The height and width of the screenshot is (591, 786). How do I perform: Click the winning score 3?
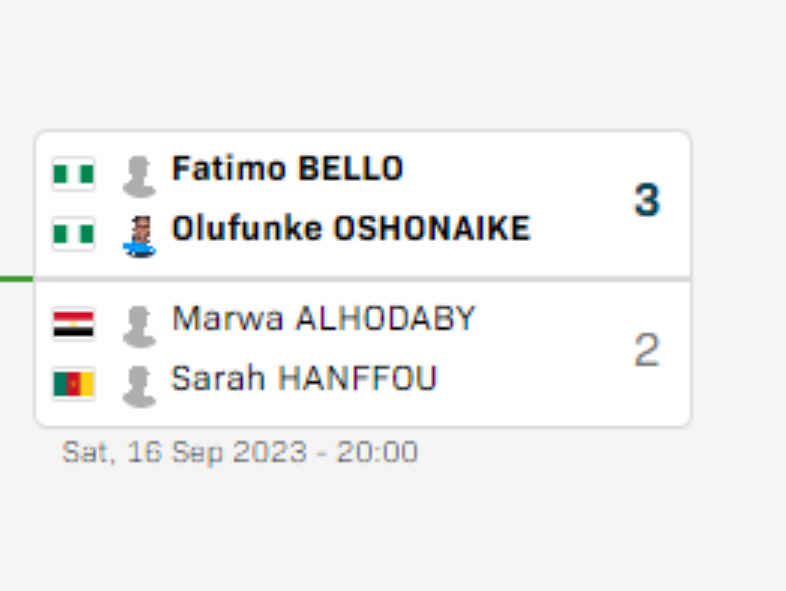(647, 200)
